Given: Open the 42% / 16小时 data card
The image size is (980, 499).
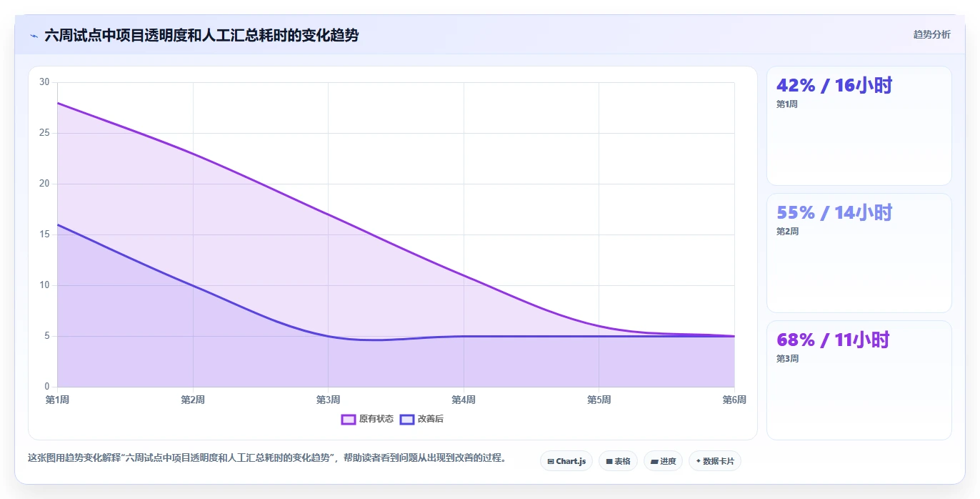Looking at the screenshot, I should (859, 126).
